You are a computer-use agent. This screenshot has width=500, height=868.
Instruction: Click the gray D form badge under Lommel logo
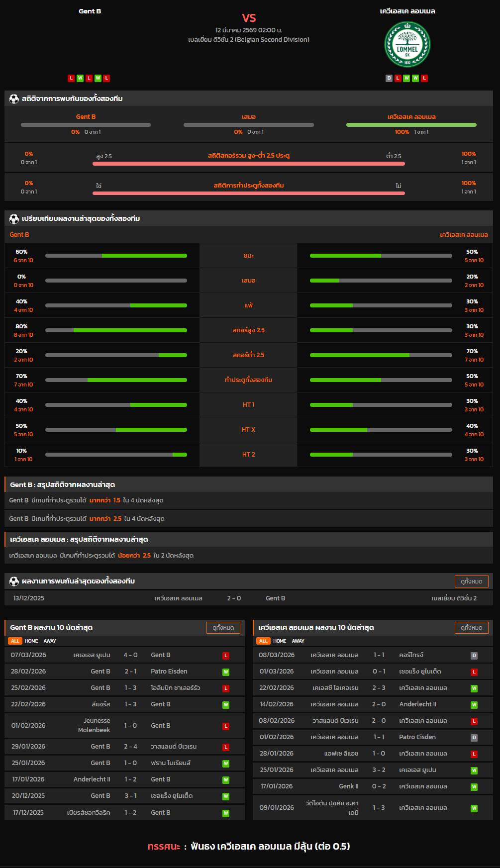point(389,78)
